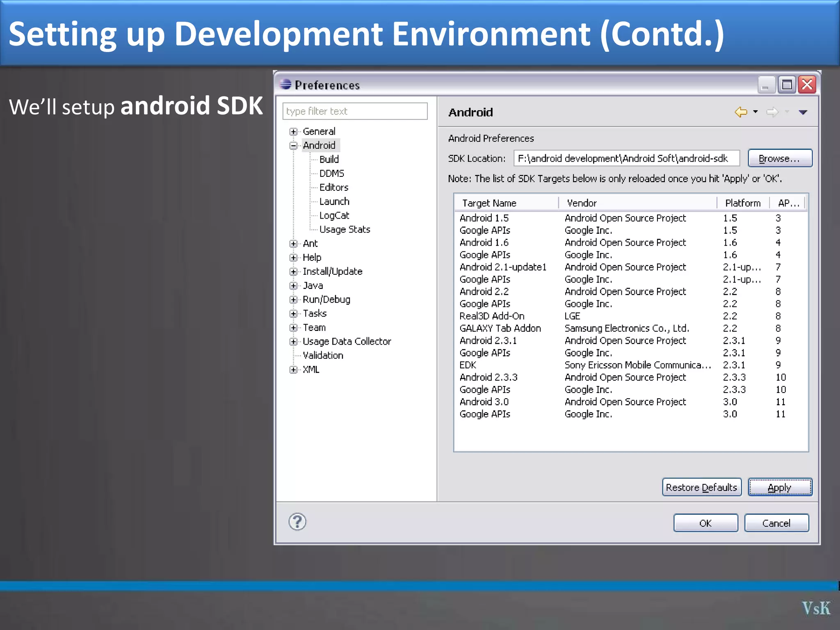The height and width of the screenshot is (630, 840).
Task: Click OK to confirm preferences
Action: 705,523
